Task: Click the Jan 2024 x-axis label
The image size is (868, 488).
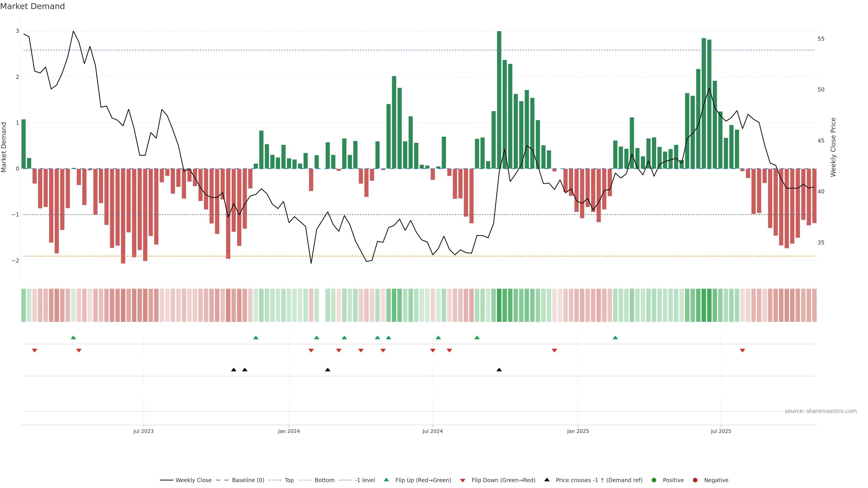Action: [x=289, y=431]
